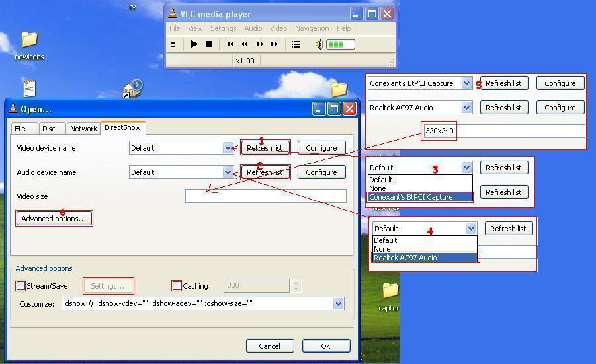Click the Advanced options button
Image resolution: width=596 pixels, height=364 pixels.
[54, 219]
